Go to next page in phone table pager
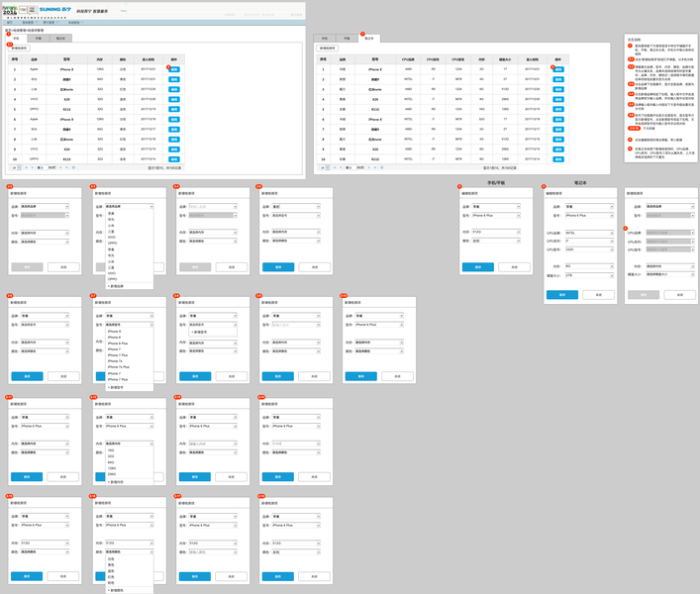700x594 pixels. point(60,167)
